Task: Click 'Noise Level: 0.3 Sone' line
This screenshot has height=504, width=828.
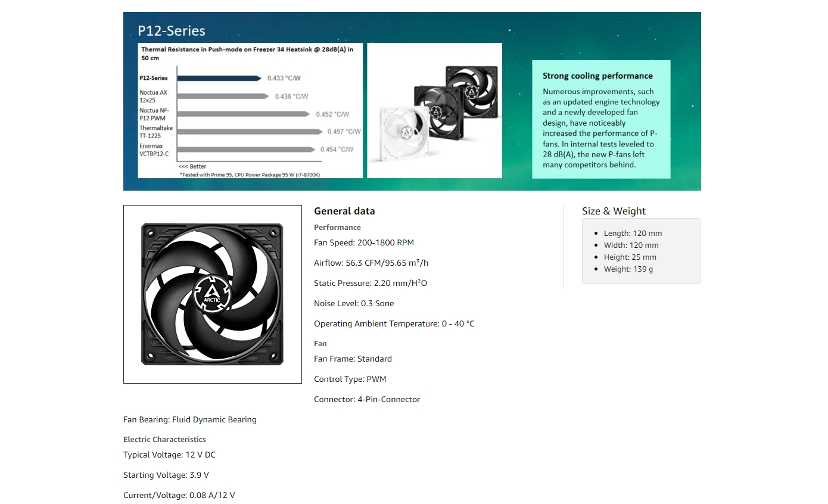Action: [354, 303]
